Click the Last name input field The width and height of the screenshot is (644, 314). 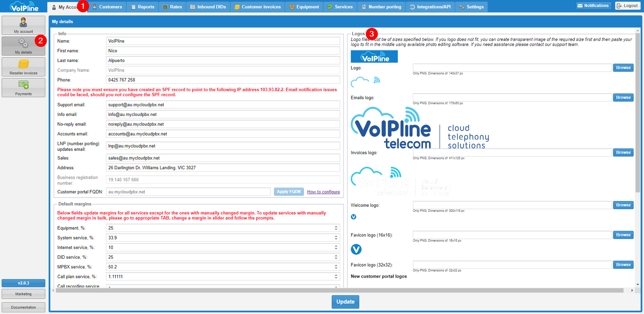tap(223, 60)
